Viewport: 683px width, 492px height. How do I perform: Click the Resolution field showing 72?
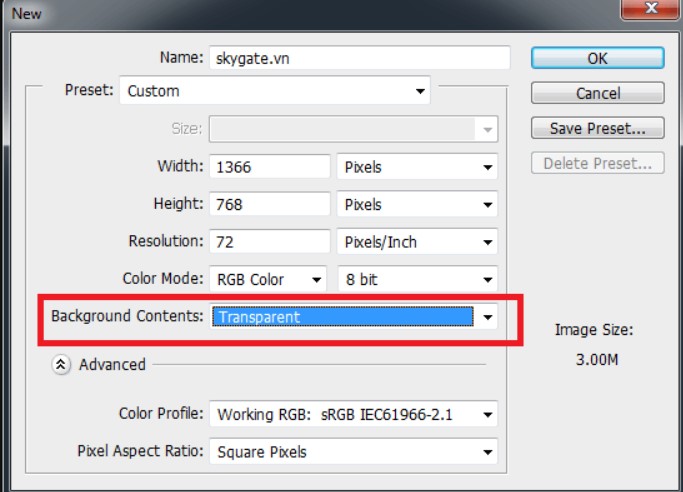point(270,242)
